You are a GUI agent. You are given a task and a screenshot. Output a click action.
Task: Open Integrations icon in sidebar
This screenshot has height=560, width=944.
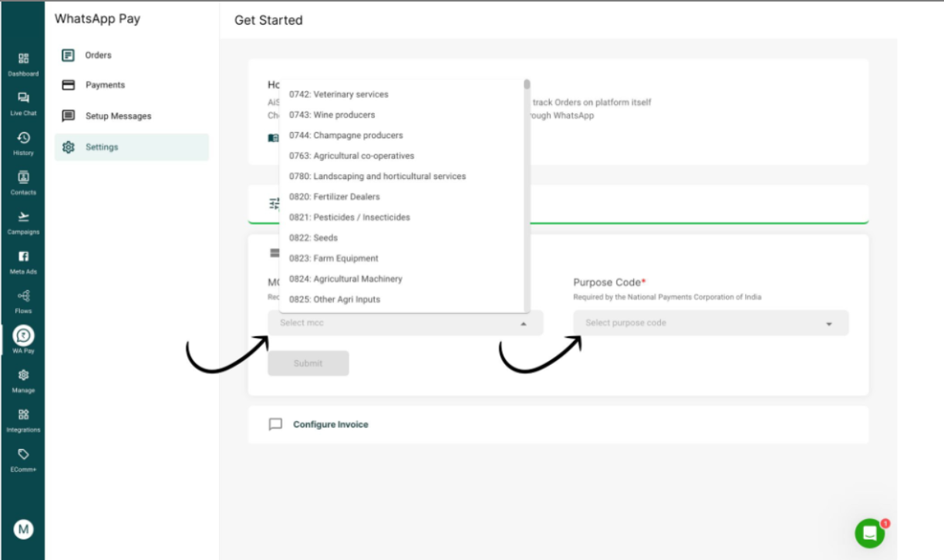click(x=23, y=414)
